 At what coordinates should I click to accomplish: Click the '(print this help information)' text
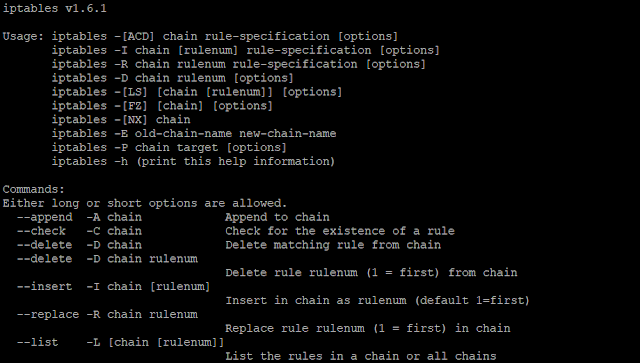coord(236,161)
